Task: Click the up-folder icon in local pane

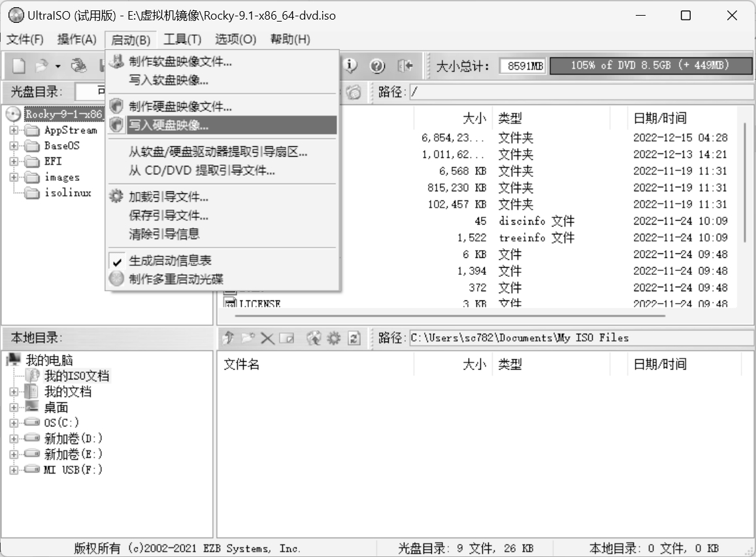Action: (229, 338)
